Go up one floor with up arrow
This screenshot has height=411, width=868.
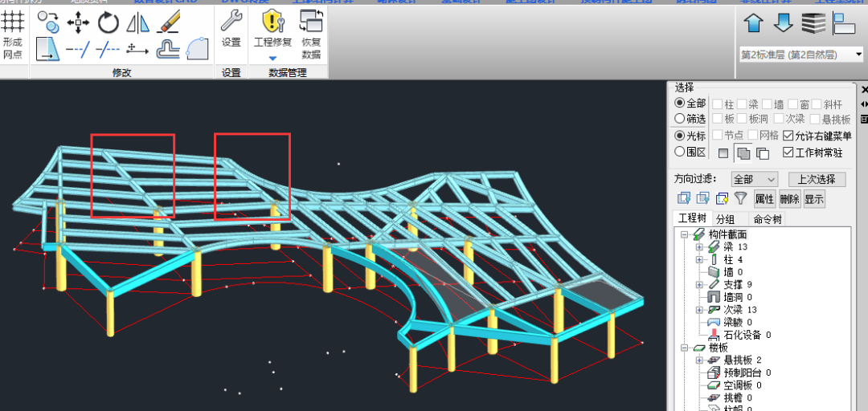coord(753,23)
